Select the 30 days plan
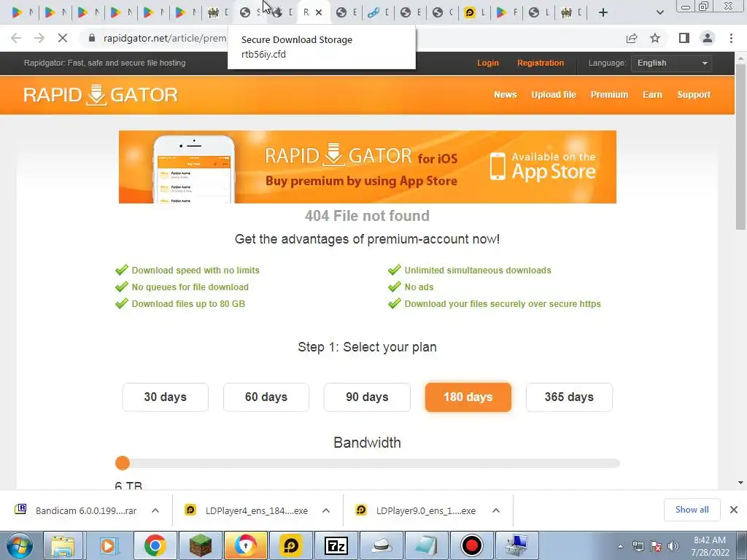Screen dimensions: 747x560 pos(166,397)
